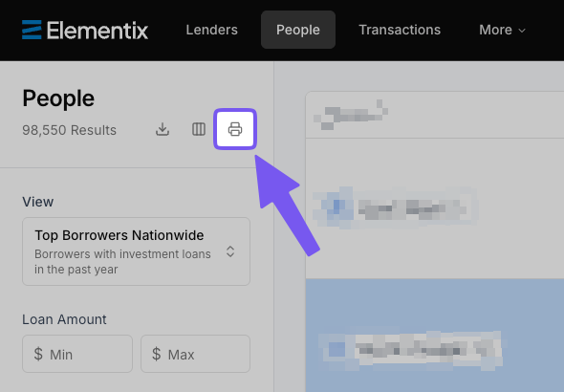
Task: Go to the Transactions tab
Action: click(x=400, y=30)
